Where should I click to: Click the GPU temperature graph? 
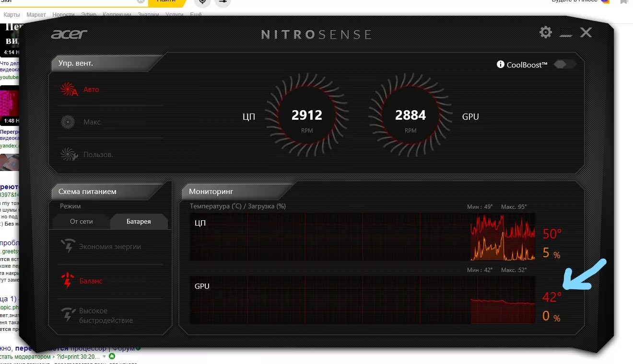click(363, 300)
